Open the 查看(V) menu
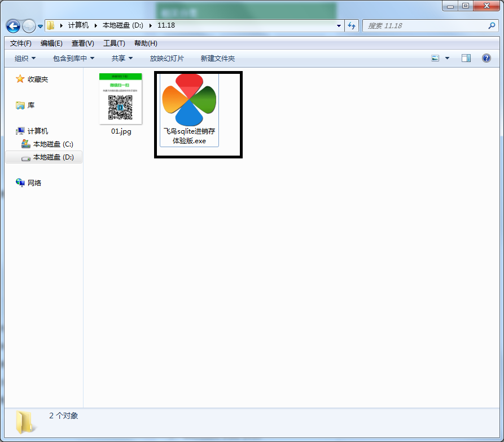The width and height of the screenshot is (504, 442). 82,43
